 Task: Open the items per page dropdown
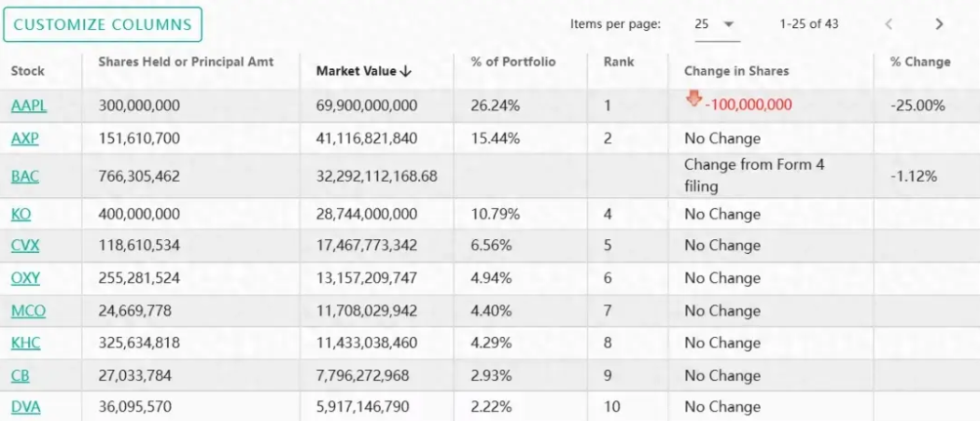(718, 25)
